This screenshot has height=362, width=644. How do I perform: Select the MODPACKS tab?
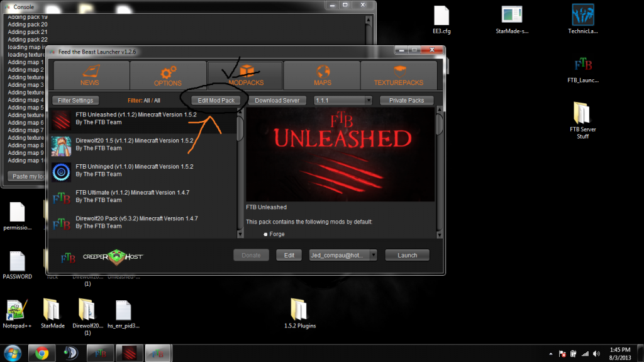pyautogui.click(x=245, y=76)
